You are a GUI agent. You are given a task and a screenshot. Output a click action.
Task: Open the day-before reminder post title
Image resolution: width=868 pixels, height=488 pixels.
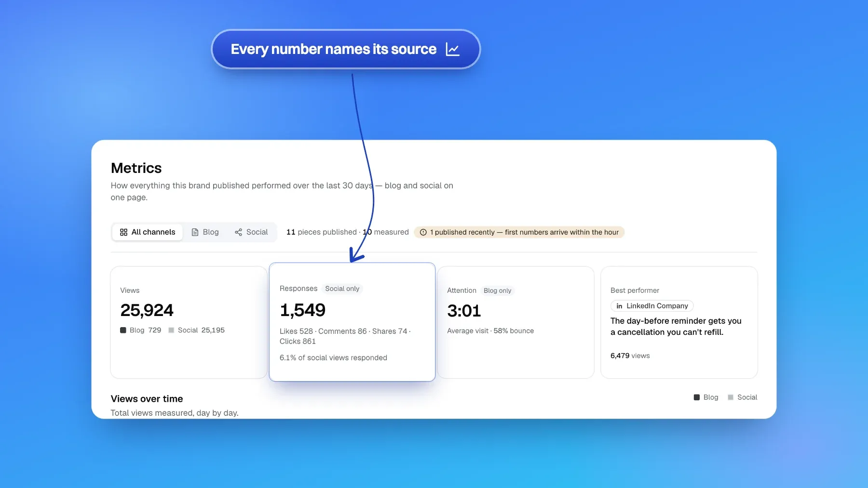coord(676,327)
